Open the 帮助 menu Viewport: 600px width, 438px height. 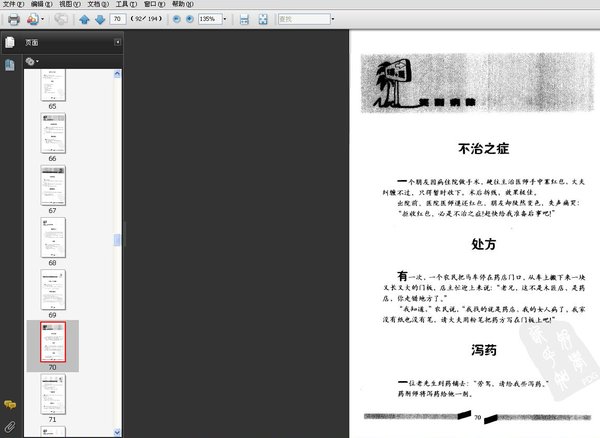pos(183,4)
